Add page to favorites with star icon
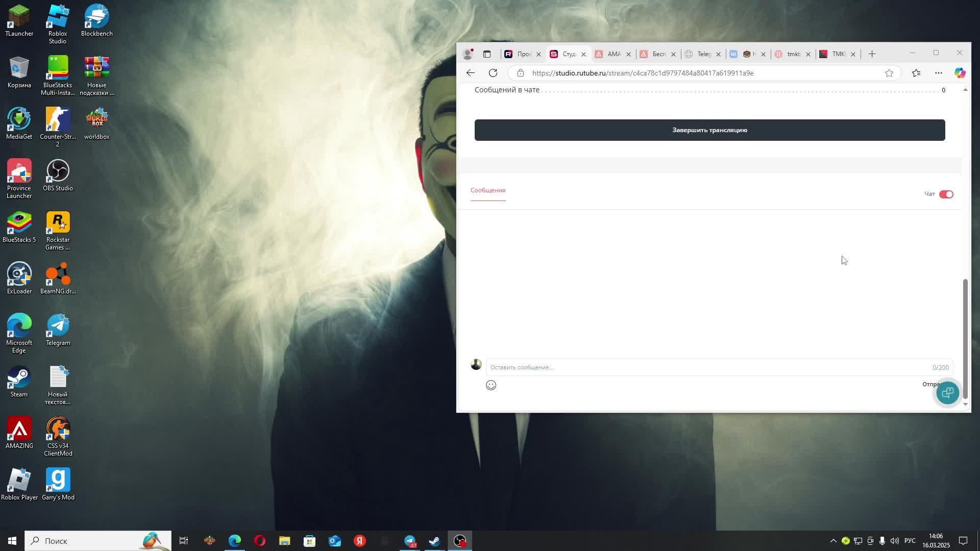 889,73
